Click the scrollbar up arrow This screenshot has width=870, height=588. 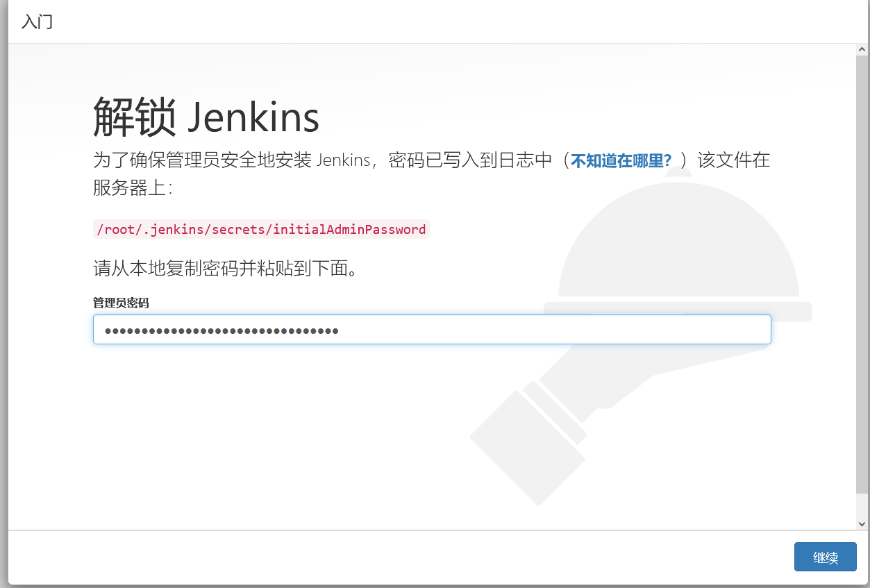(x=860, y=49)
